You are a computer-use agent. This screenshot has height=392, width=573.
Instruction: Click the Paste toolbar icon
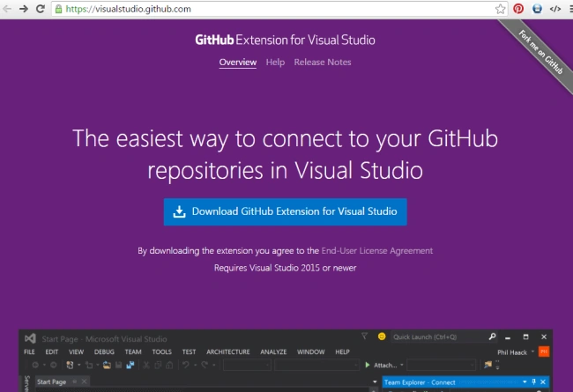tap(169, 365)
